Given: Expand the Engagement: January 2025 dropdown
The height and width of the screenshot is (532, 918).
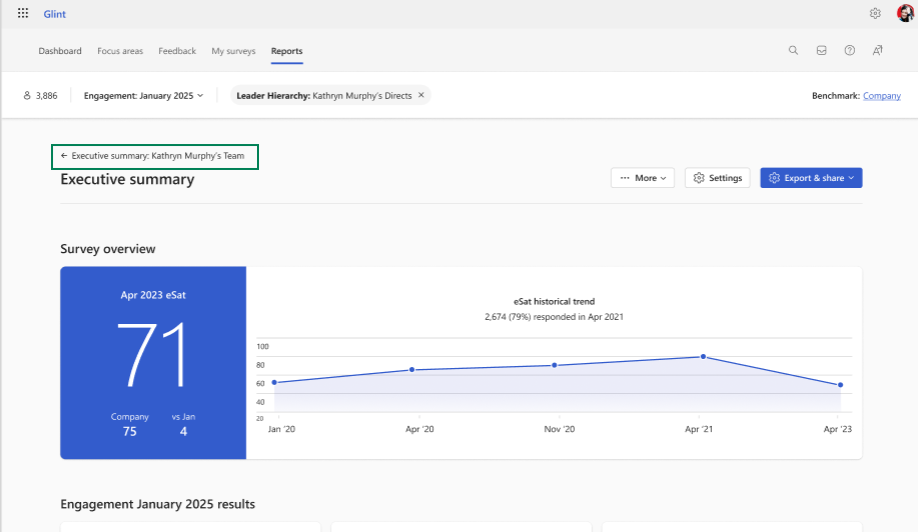Looking at the screenshot, I should click(143, 95).
